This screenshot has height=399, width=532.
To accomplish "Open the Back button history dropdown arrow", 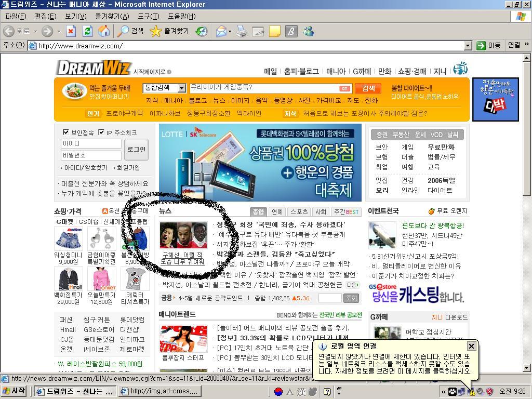I will [36, 31].
